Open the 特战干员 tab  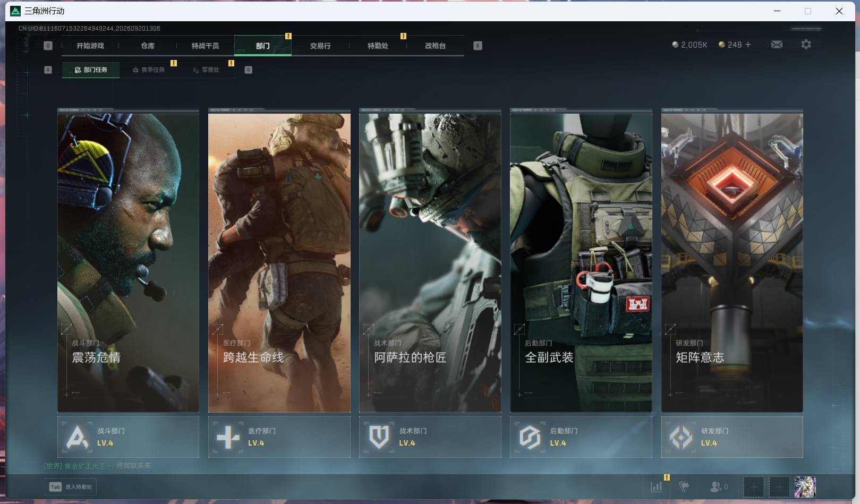click(205, 46)
